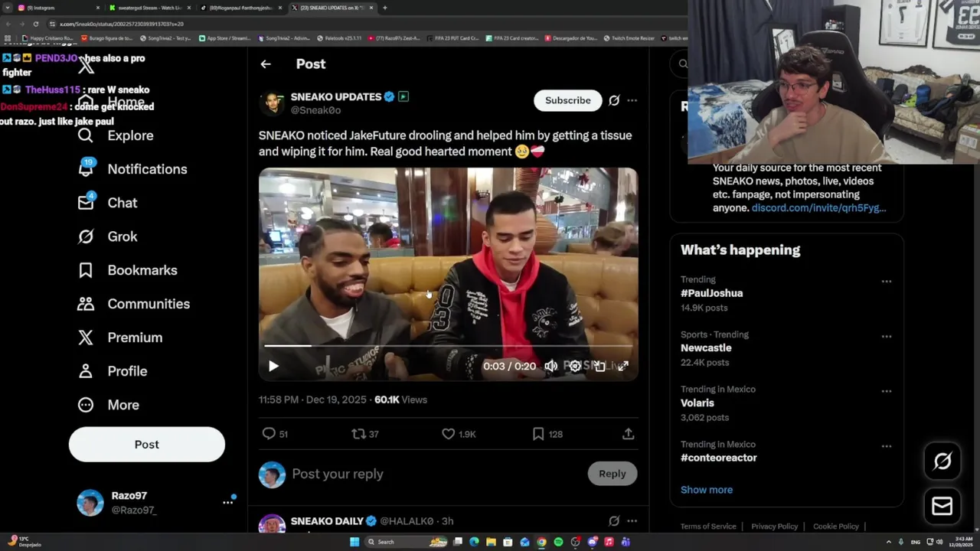Open a new browser tab
This screenshot has height=551, width=980.
[385, 8]
